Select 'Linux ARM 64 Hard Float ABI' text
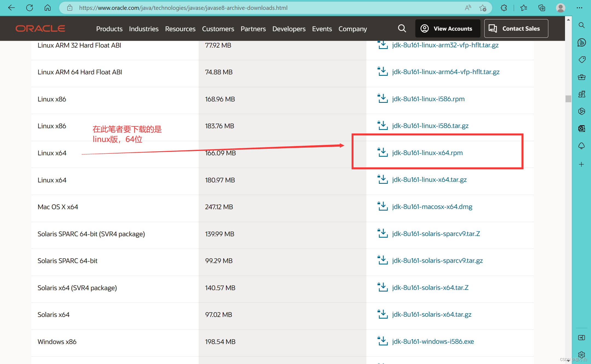 click(80, 72)
